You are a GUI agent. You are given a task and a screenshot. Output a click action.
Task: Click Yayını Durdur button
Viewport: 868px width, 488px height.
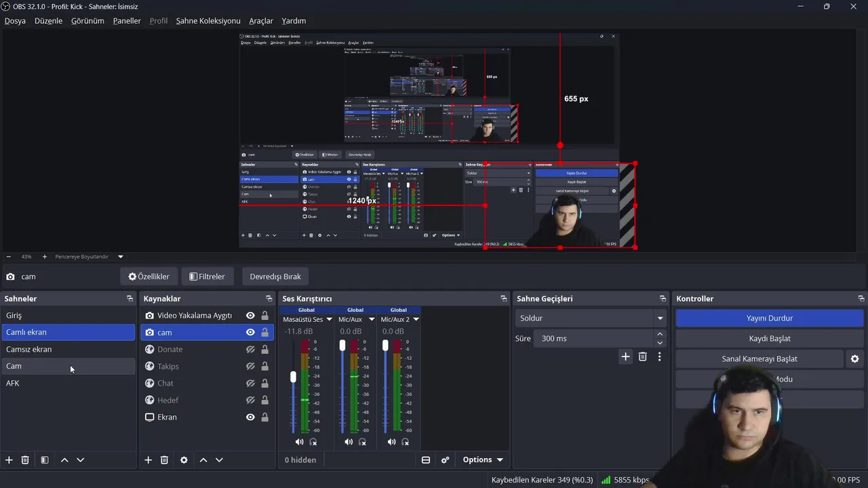point(770,318)
